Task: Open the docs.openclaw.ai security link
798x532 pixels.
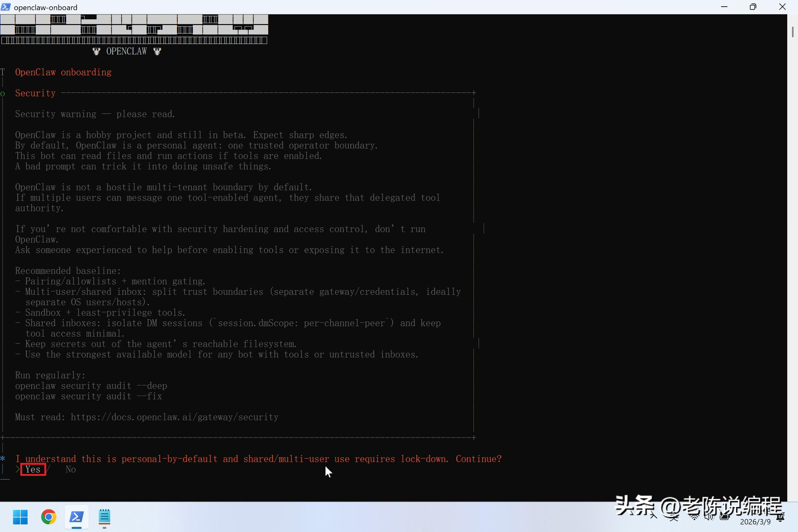Action: tap(174, 417)
